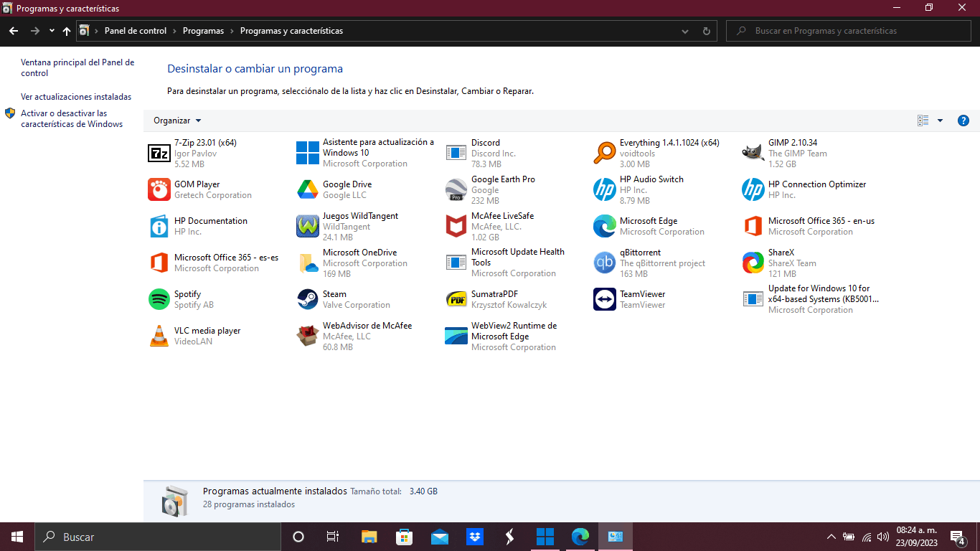
Task: Open Activar o desactivar características de Windows
Action: 72,118
